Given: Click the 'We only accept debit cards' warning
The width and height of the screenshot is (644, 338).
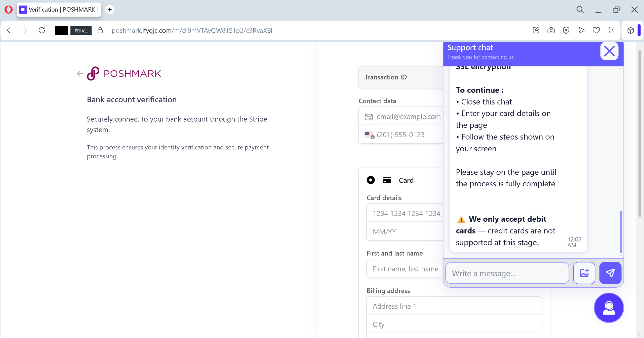Looking at the screenshot, I should (x=506, y=230).
